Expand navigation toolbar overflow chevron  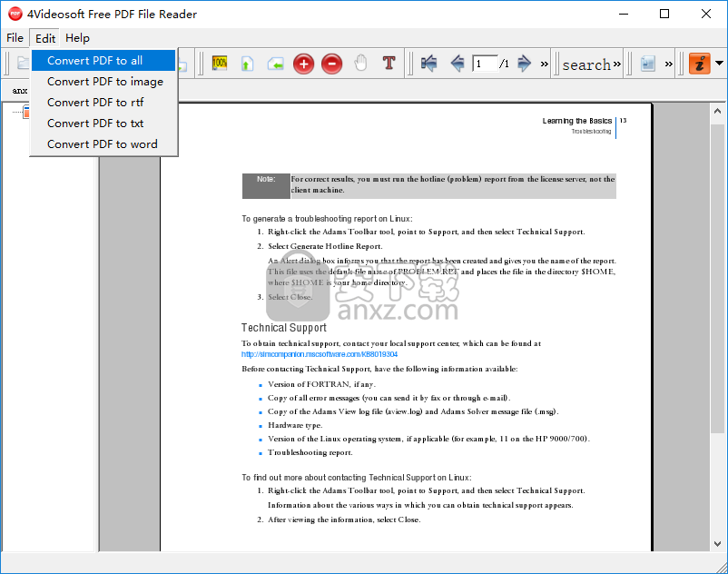[x=544, y=64]
